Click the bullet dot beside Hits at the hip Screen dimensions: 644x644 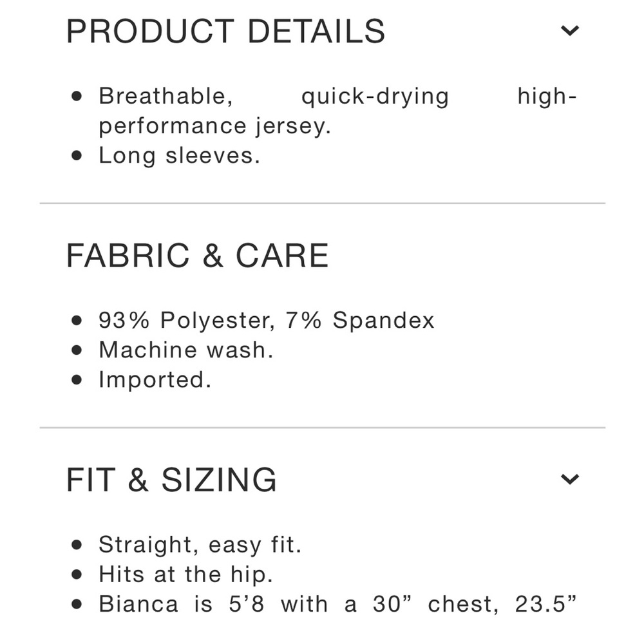point(77,574)
